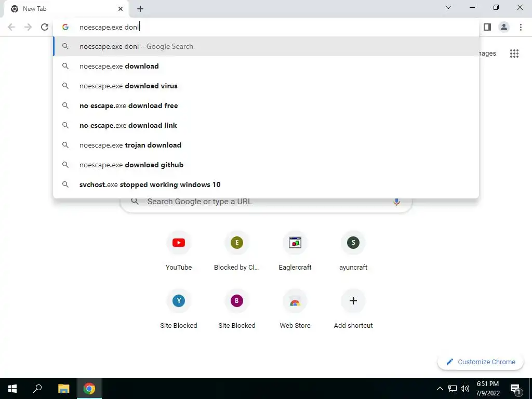Toggle the side panel icon
The height and width of the screenshot is (399, 532).
pyautogui.click(x=487, y=27)
